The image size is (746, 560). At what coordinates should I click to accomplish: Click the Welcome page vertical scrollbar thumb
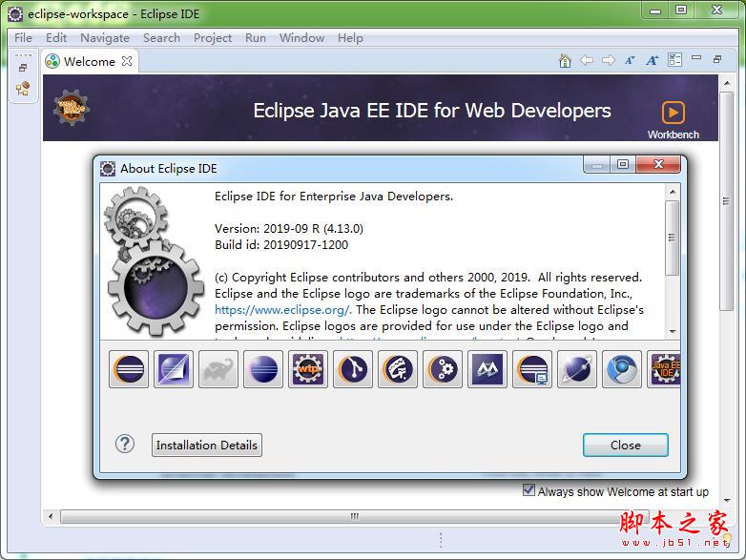pos(726,201)
